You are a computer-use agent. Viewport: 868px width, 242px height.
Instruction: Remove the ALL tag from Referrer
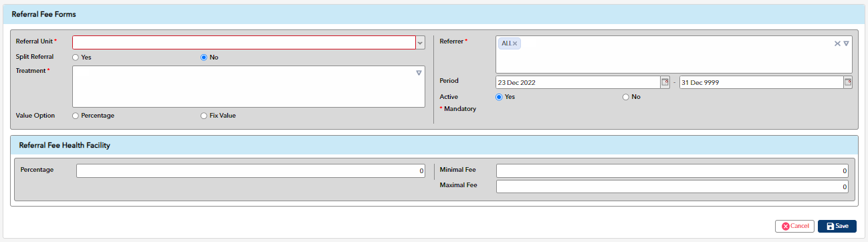tap(515, 43)
